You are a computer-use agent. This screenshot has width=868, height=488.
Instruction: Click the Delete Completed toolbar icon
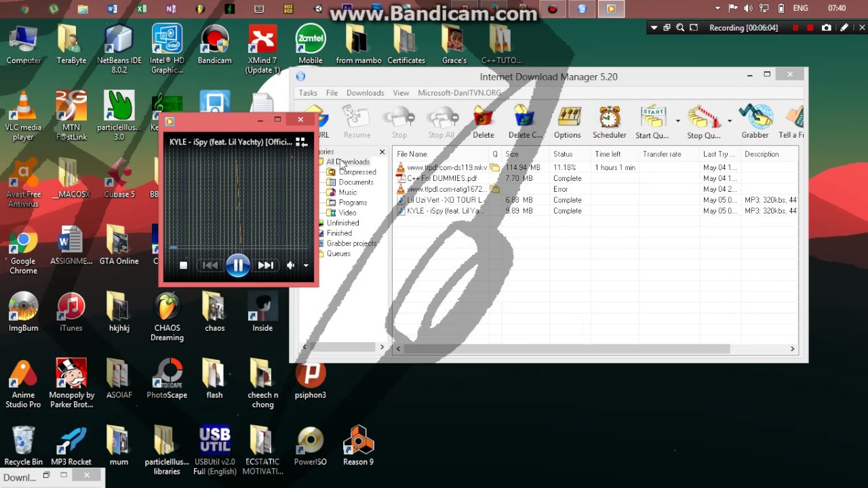click(526, 122)
